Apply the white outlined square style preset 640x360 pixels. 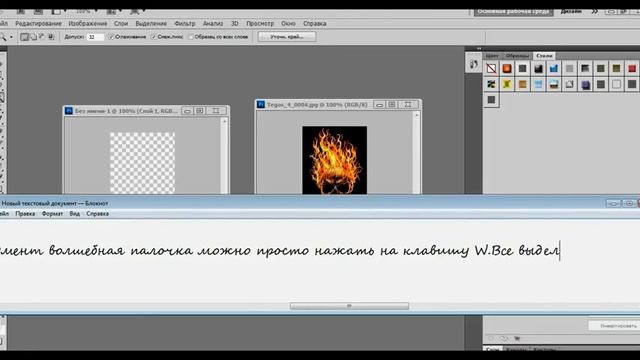point(616,84)
